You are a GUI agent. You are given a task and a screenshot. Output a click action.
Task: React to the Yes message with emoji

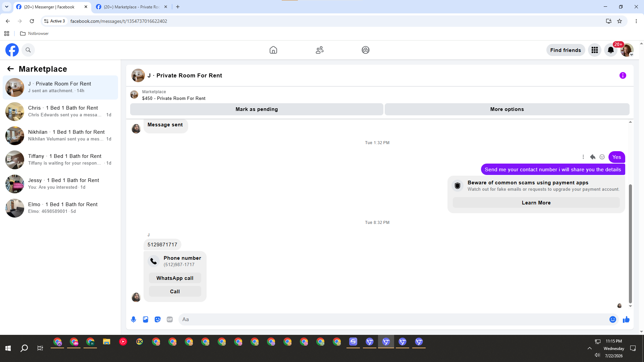point(602,157)
